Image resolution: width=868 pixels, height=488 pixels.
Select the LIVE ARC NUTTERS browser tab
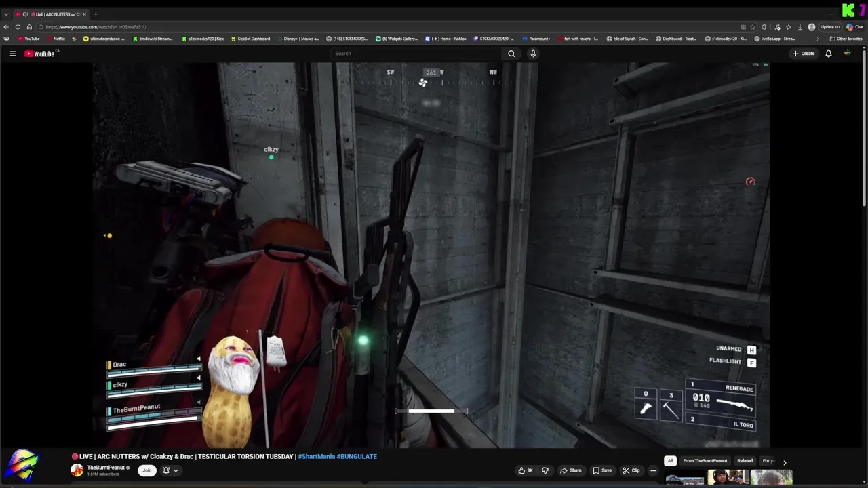(51, 14)
